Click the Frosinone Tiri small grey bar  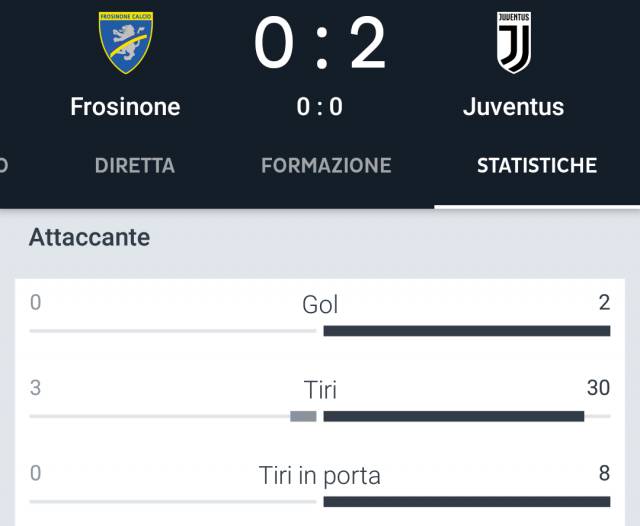pos(303,416)
